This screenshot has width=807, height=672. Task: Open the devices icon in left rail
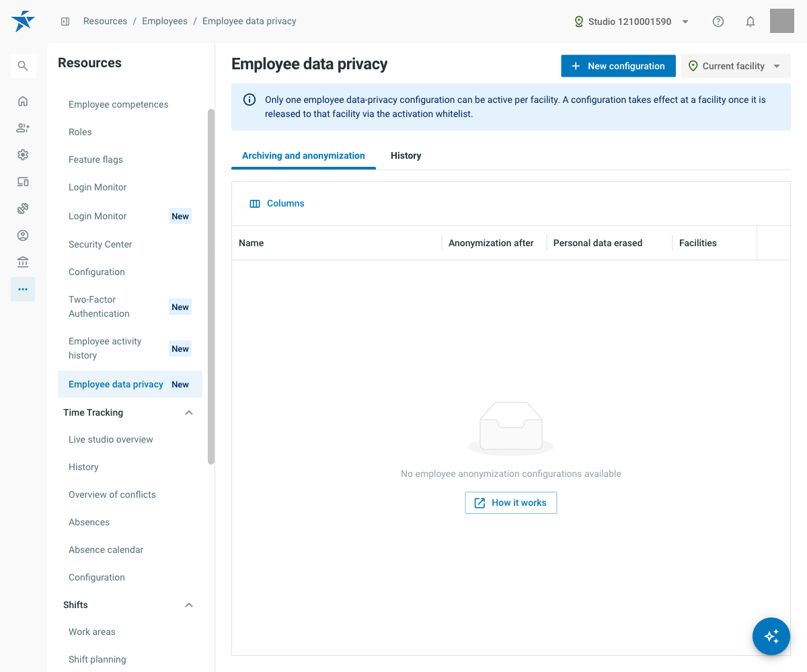[x=23, y=182]
